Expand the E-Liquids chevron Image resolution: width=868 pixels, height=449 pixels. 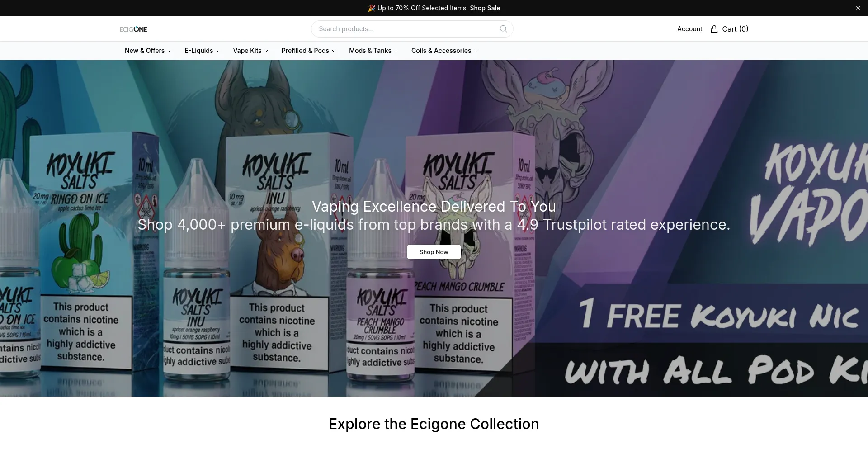tap(217, 51)
